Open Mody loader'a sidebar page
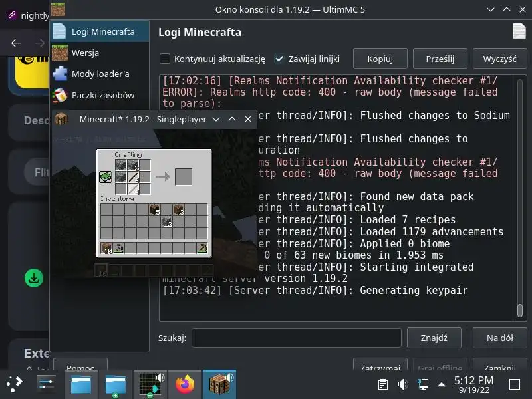 100,74
